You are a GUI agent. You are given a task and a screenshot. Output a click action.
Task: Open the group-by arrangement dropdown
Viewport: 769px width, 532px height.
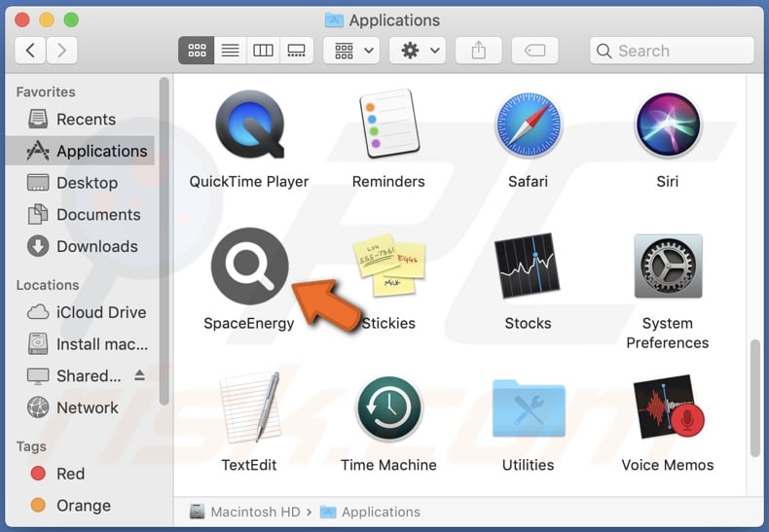pos(351,50)
